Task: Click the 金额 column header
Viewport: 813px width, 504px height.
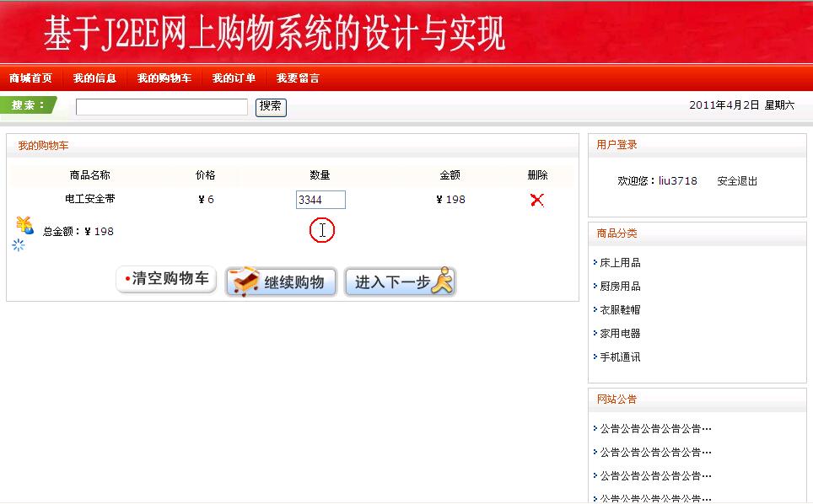Action: pos(450,175)
